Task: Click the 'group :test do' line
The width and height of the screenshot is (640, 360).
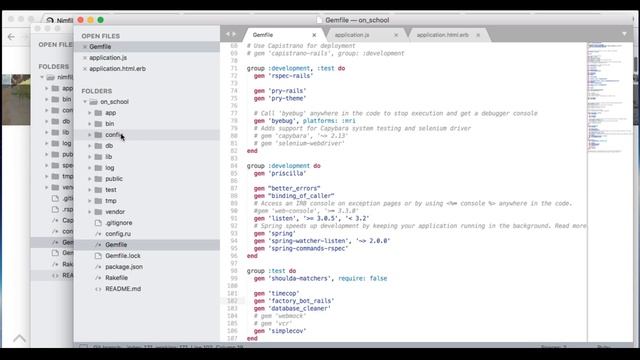Action: click(271, 271)
